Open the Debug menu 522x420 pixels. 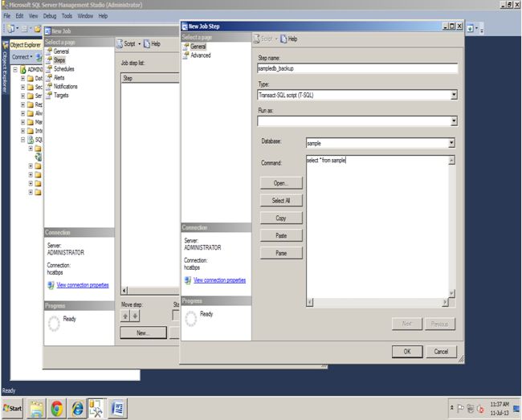(50, 16)
